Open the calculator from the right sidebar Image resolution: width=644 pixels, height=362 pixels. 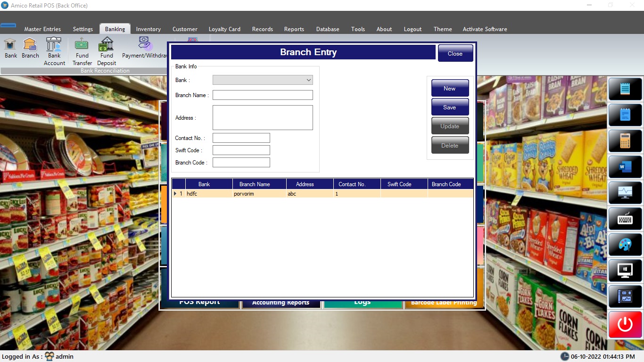(x=625, y=141)
